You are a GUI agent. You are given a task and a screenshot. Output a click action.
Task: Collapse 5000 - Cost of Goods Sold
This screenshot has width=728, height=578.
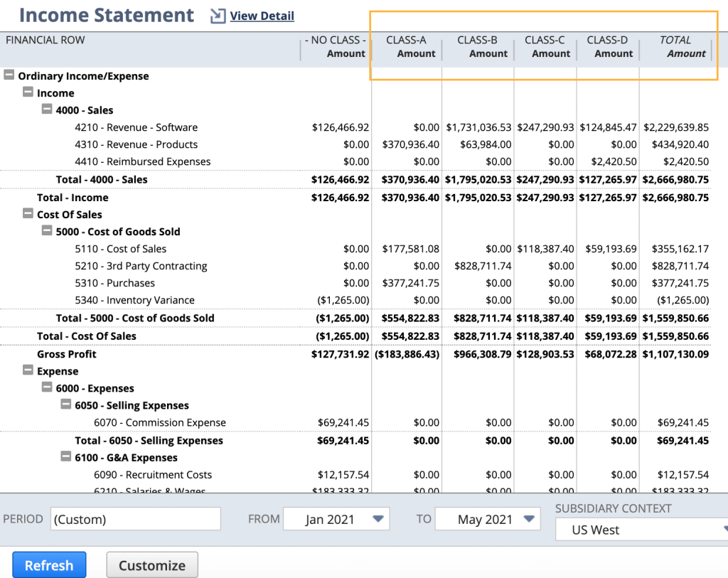(47, 232)
